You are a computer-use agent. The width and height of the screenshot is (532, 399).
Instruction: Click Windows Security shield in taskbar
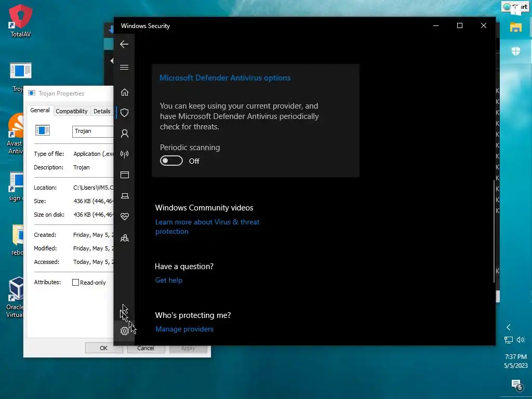(x=516, y=51)
